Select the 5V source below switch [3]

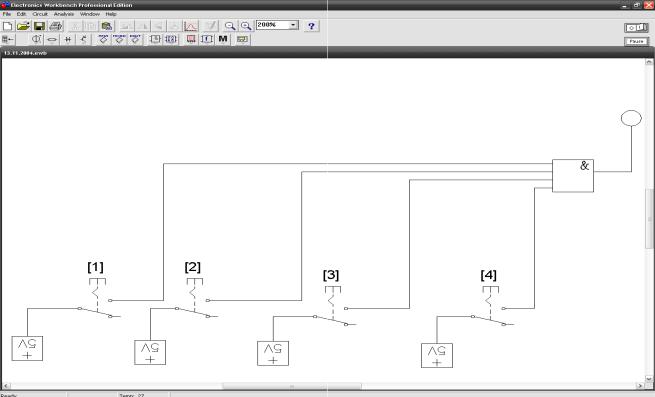click(273, 353)
